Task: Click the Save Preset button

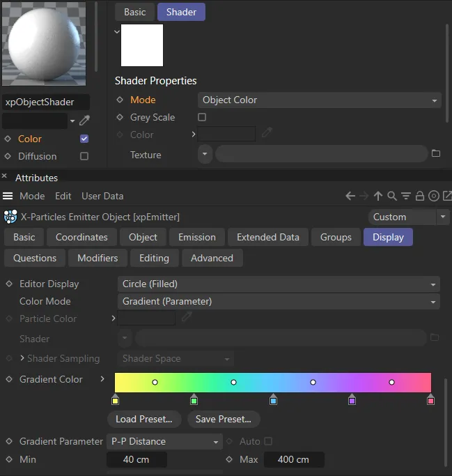Action: point(224,420)
